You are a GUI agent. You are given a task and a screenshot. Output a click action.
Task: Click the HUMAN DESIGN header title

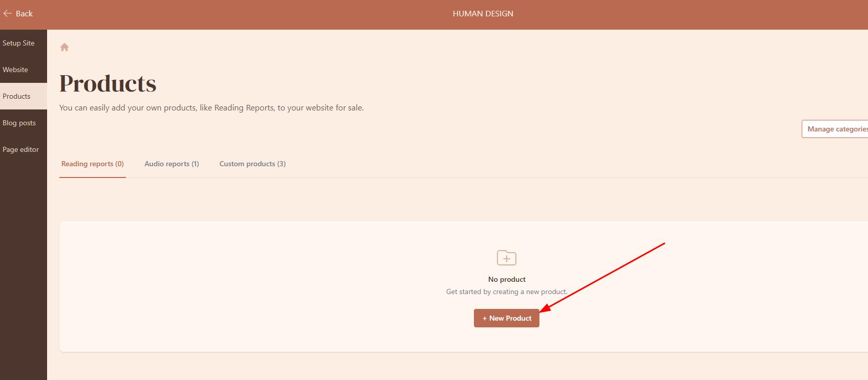point(483,14)
